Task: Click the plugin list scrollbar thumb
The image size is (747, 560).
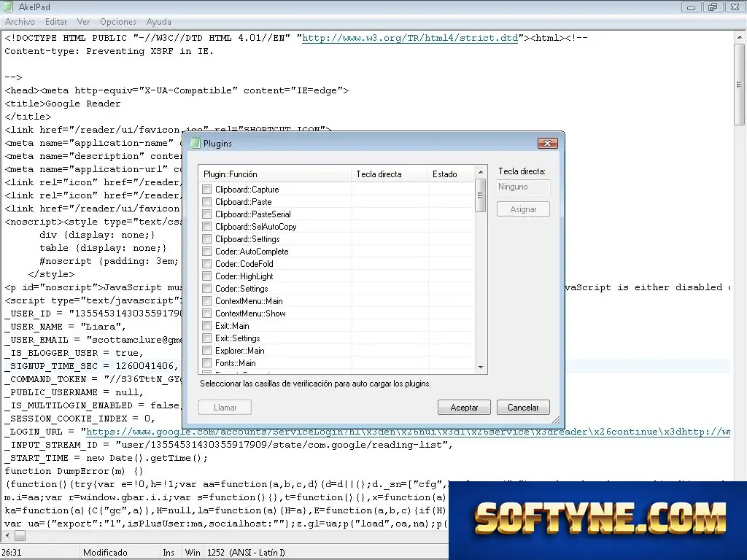Action: coord(480,195)
